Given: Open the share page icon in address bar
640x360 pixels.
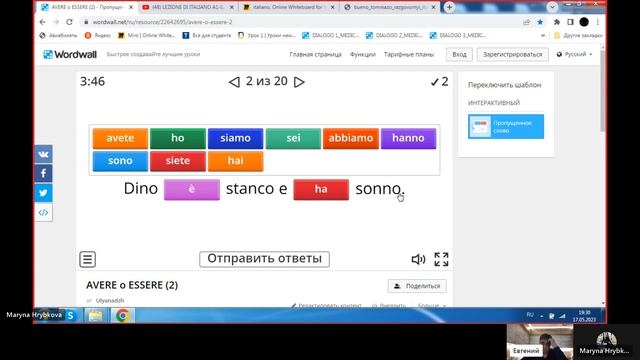Looking at the screenshot, I should click(x=527, y=22).
